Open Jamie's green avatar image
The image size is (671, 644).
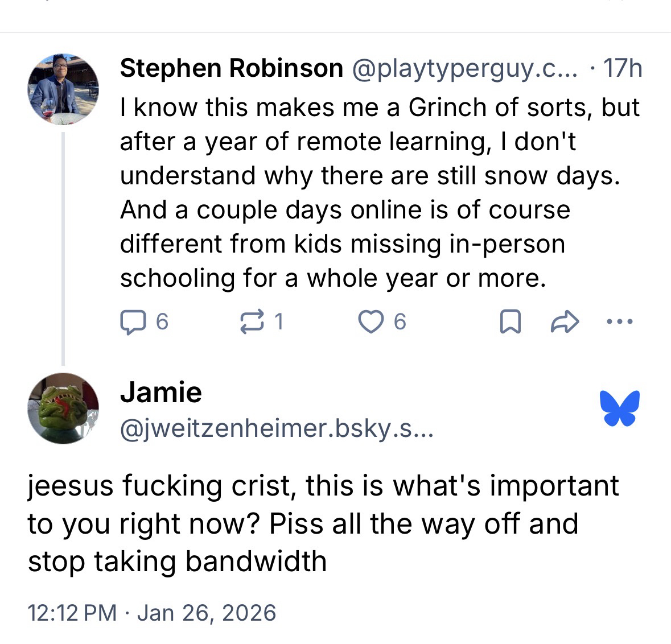pyautogui.click(x=63, y=408)
